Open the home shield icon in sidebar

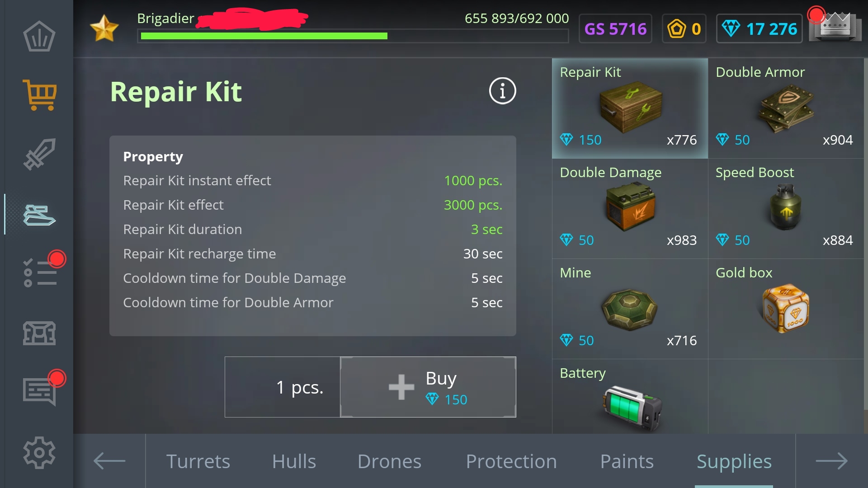tap(39, 36)
